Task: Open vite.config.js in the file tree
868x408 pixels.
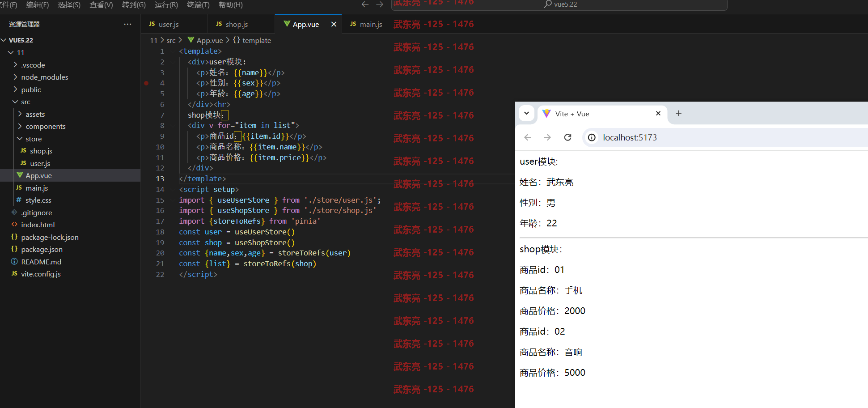Action: click(x=70, y=274)
